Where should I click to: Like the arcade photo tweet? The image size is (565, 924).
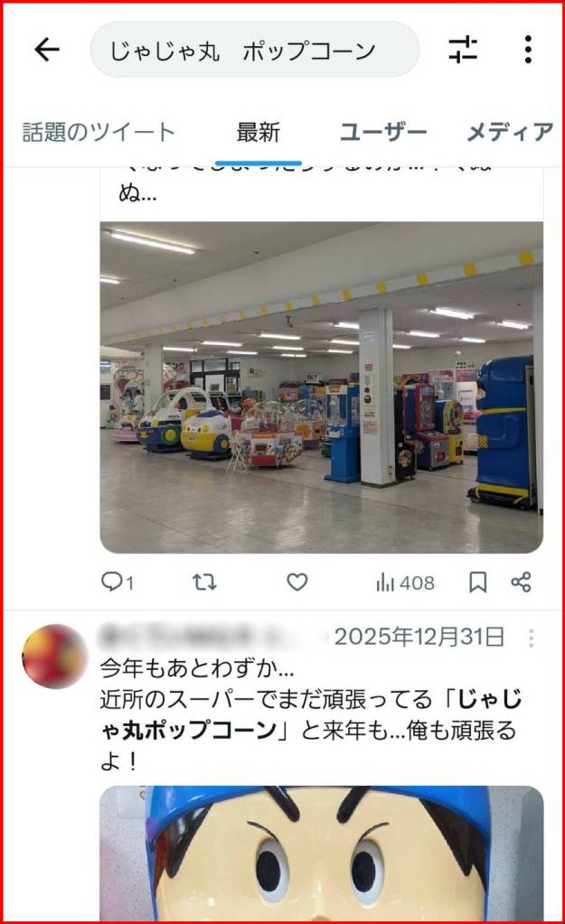tap(297, 583)
